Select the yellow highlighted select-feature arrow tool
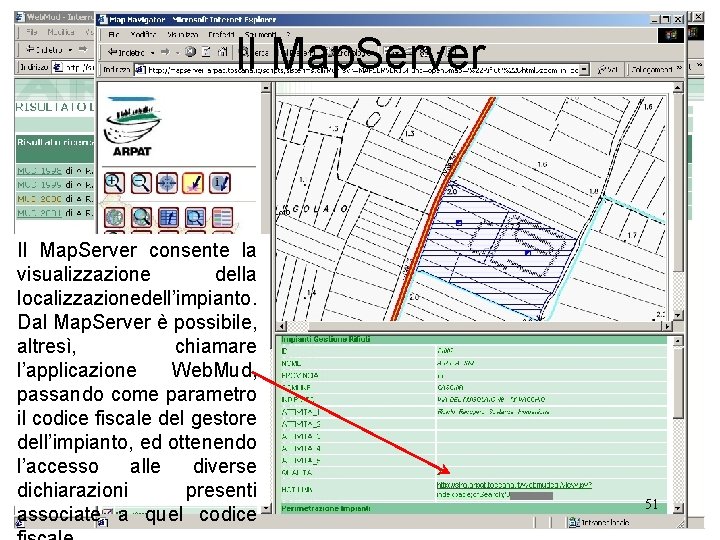This screenshot has height=540, width=720. pyautogui.click(x=193, y=183)
